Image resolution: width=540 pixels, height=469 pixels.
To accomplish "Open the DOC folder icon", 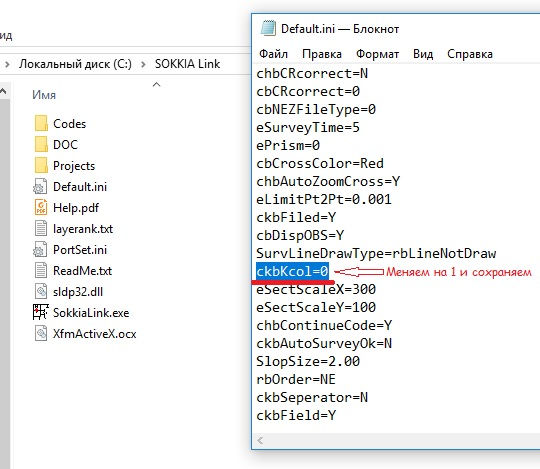I will point(41,144).
